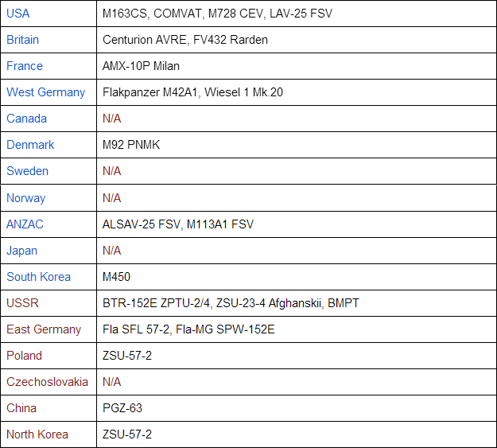Click the South Korea link
This screenshot has width=497, height=448.
click(39, 277)
